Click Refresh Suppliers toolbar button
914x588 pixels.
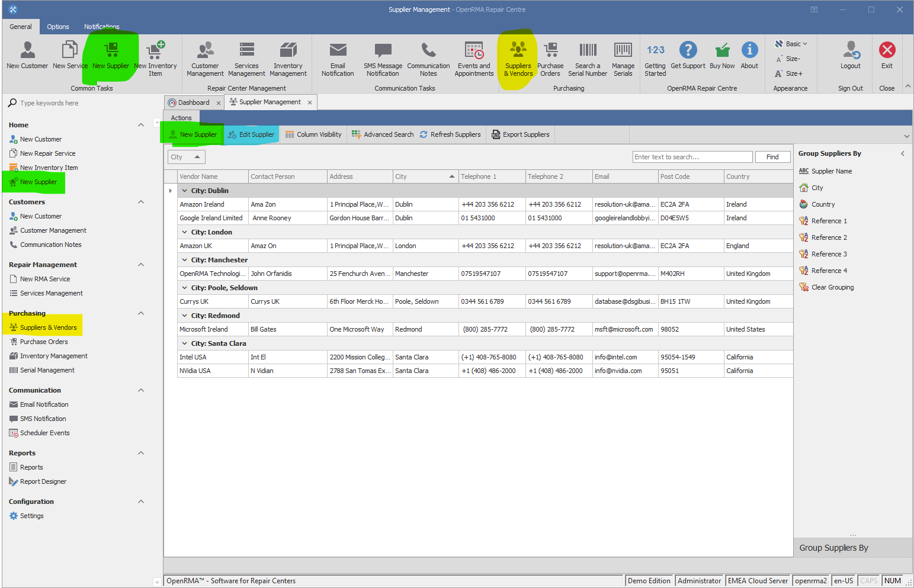(x=450, y=134)
